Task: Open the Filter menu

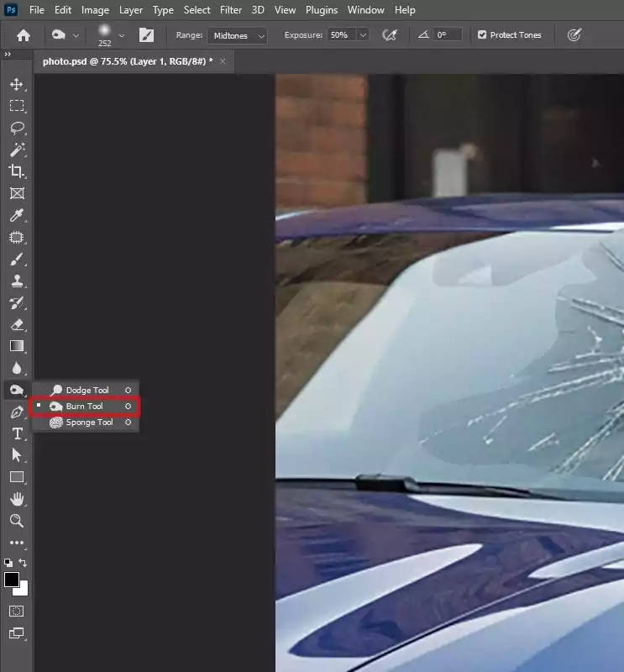Action: (x=230, y=10)
